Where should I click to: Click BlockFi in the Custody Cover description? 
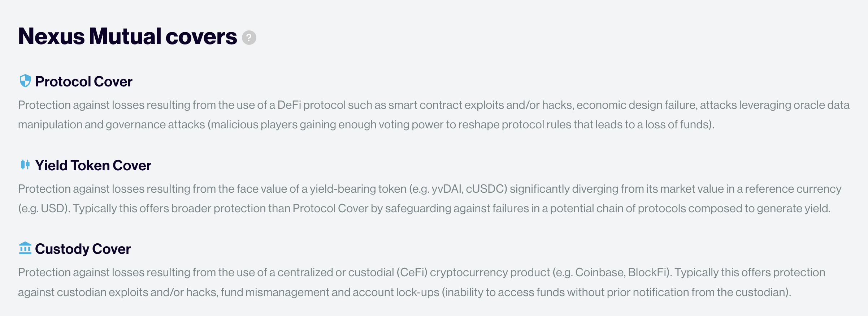click(x=648, y=273)
